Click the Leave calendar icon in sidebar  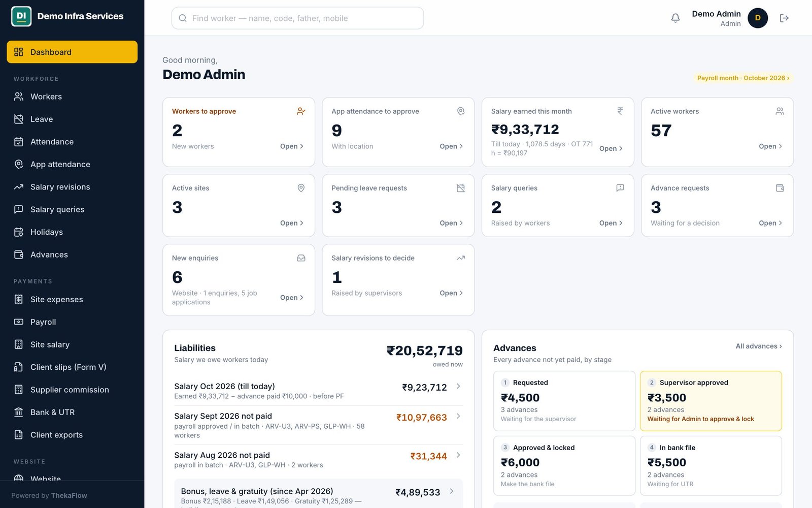[19, 119]
